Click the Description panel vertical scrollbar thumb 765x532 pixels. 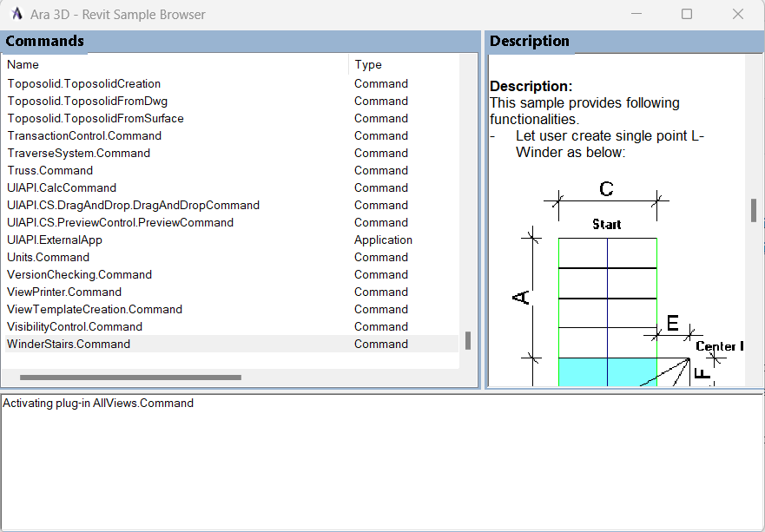coord(753,210)
